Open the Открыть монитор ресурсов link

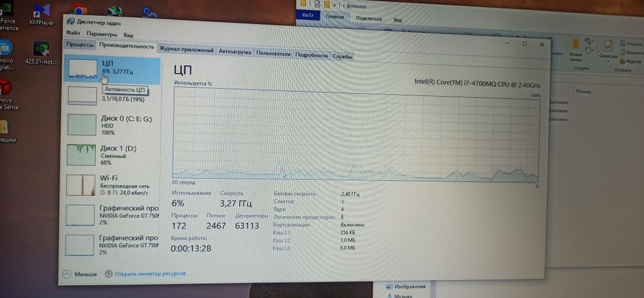pos(150,273)
